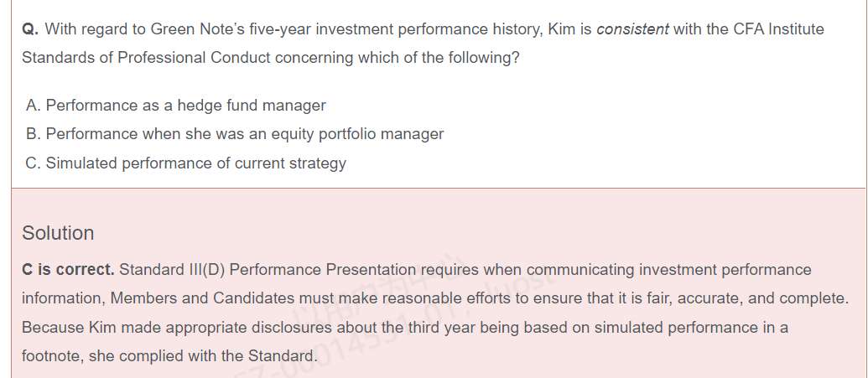The width and height of the screenshot is (868, 378).
Task: Click "third year" in the solution explanation
Action: pyautogui.click(x=441, y=328)
